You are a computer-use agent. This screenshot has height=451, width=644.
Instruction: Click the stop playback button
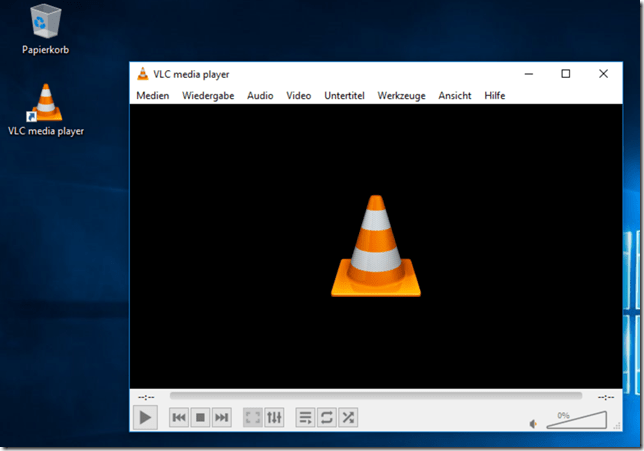click(200, 417)
